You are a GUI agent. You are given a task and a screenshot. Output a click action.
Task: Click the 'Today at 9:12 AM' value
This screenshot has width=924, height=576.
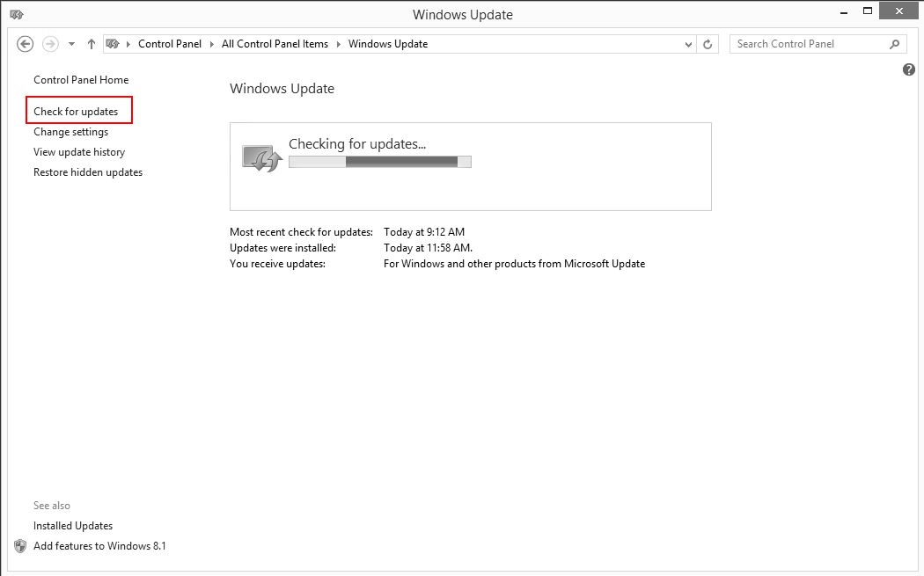424,232
